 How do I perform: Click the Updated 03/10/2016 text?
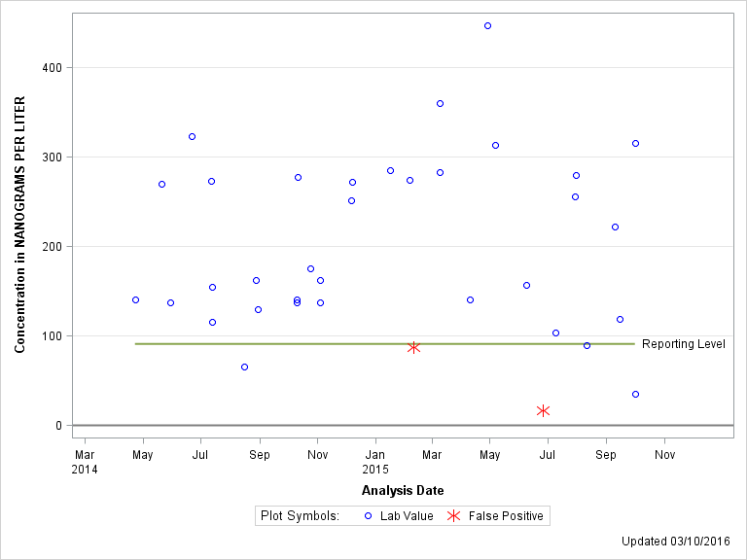click(x=678, y=541)
